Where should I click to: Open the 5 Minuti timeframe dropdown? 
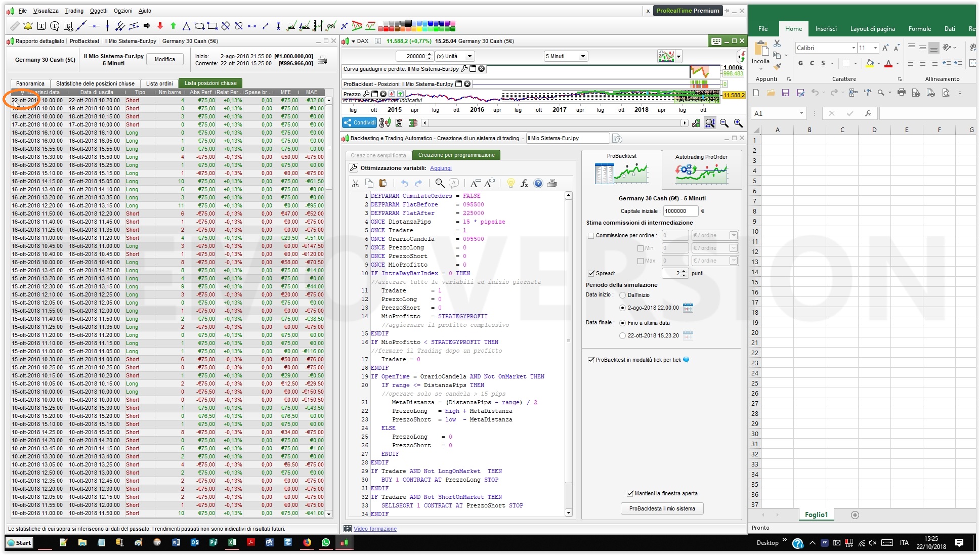coord(583,56)
